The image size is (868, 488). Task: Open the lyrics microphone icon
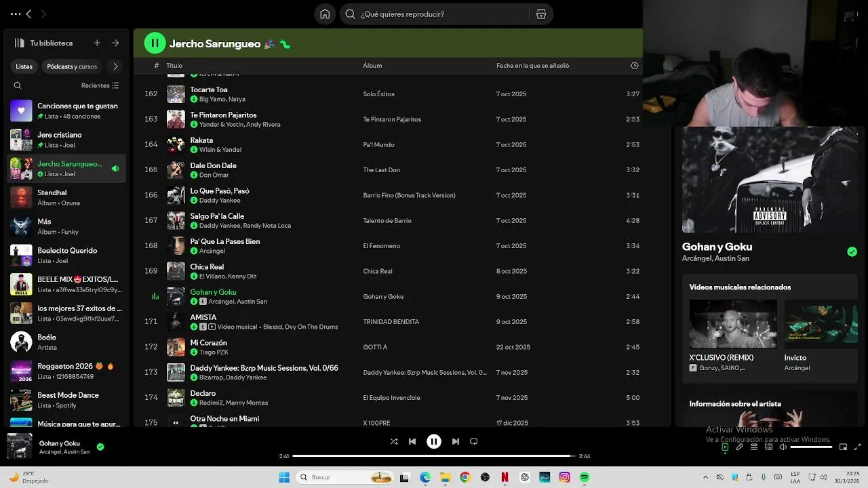[x=740, y=447]
